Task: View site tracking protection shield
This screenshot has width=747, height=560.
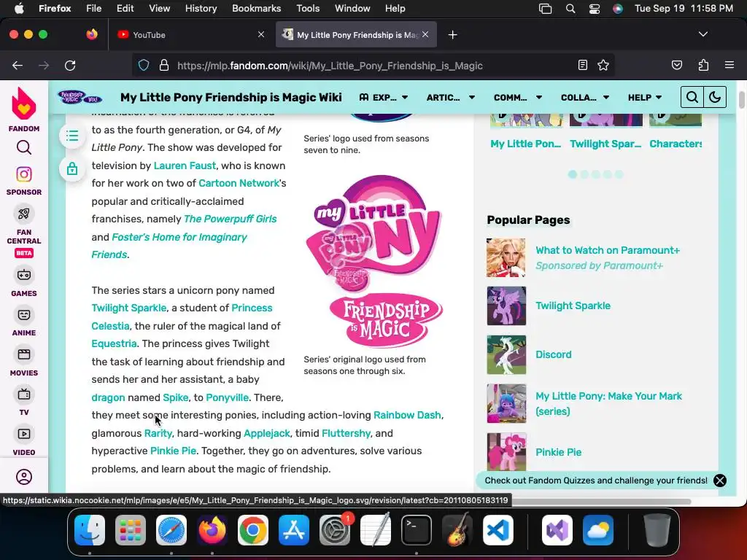Action: click(144, 65)
